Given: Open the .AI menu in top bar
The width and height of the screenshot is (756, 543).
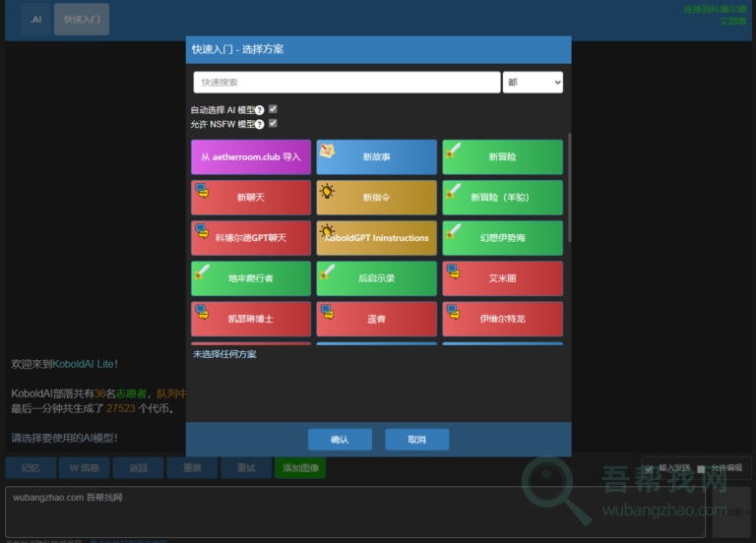Looking at the screenshot, I should (x=35, y=19).
